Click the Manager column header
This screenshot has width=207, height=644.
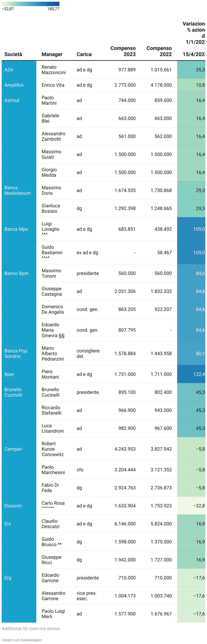52,54
